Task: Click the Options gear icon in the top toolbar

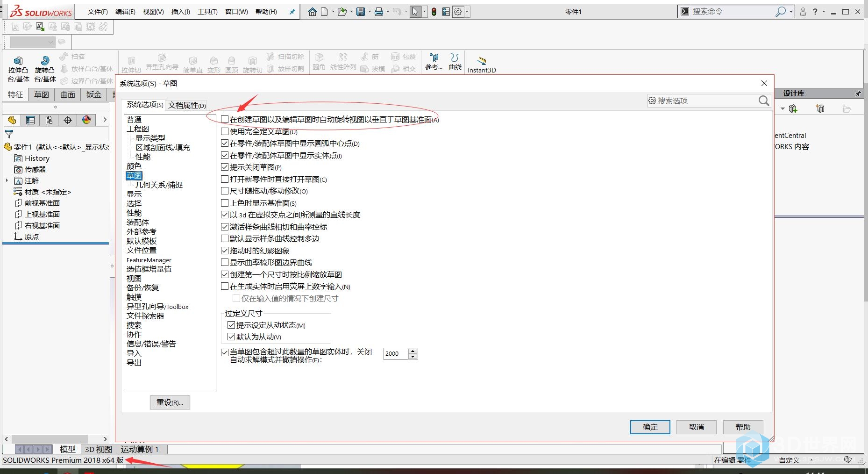Action: click(x=458, y=12)
